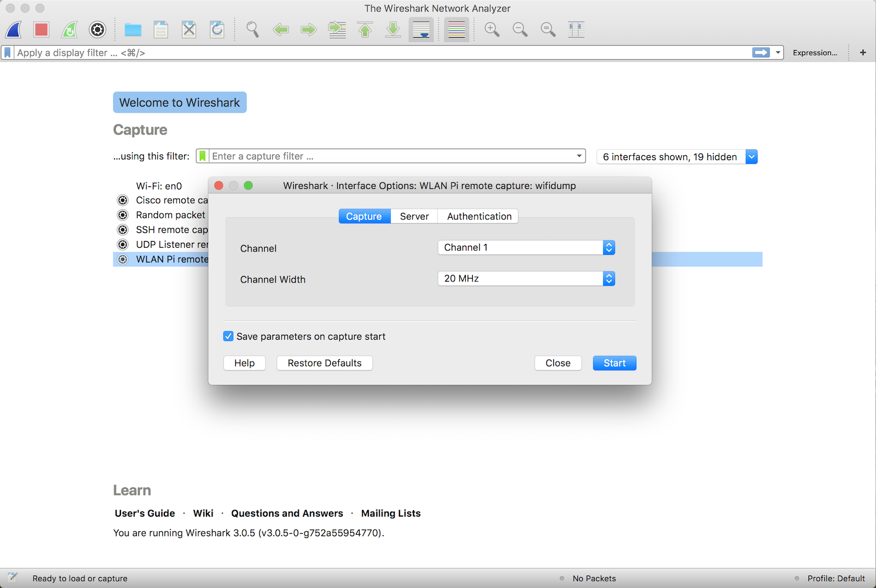
Task: Open the Channel Width dropdown
Action: 526,279
